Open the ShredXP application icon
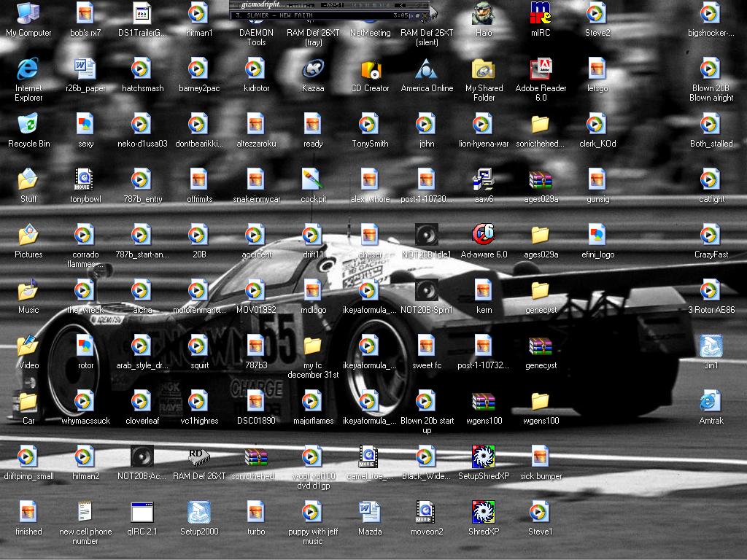Image resolution: width=747 pixels, height=560 pixels. click(x=484, y=513)
